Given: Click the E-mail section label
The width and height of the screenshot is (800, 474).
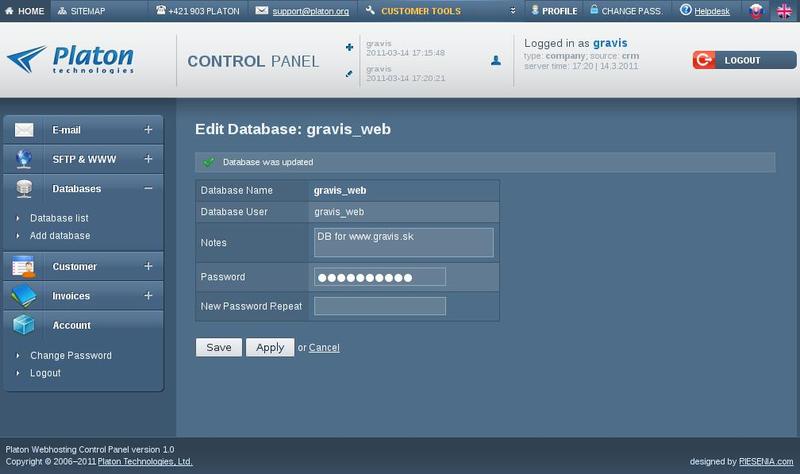Looking at the screenshot, I should coord(66,130).
